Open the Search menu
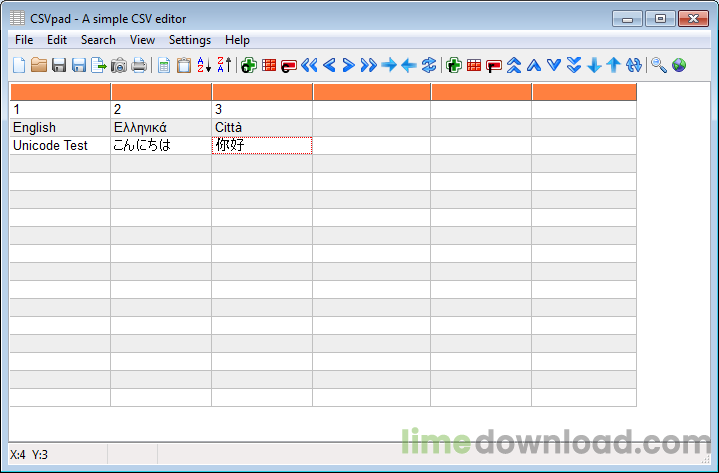This screenshot has width=719, height=473. click(98, 40)
